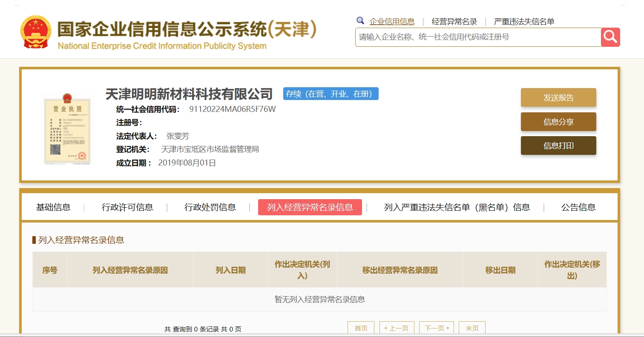Screen dimensions: 644x337
Task: Select the 列入经营异常名录信息 tab
Action: [x=310, y=207]
